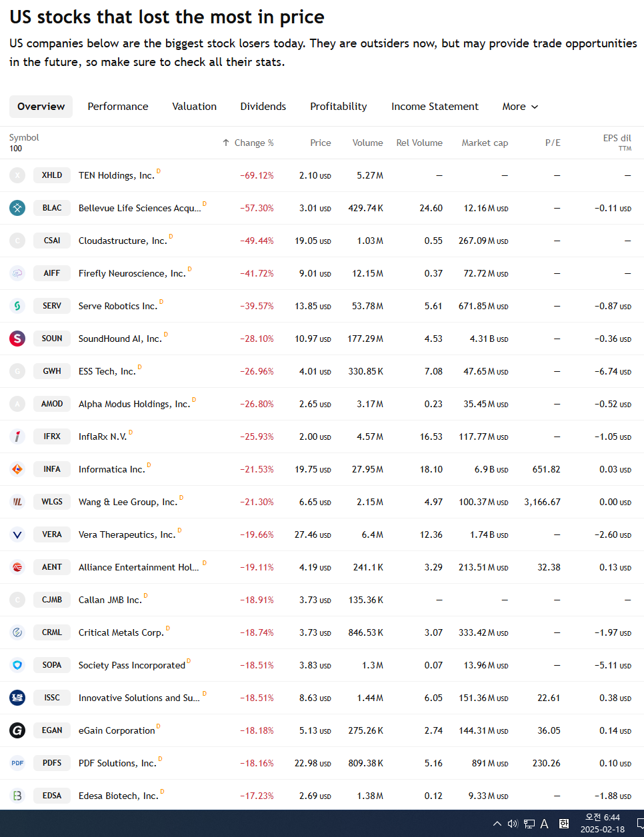Image resolution: width=644 pixels, height=837 pixels.
Task: Open Firefly Neuroscience, Inc. page
Action: tap(132, 273)
